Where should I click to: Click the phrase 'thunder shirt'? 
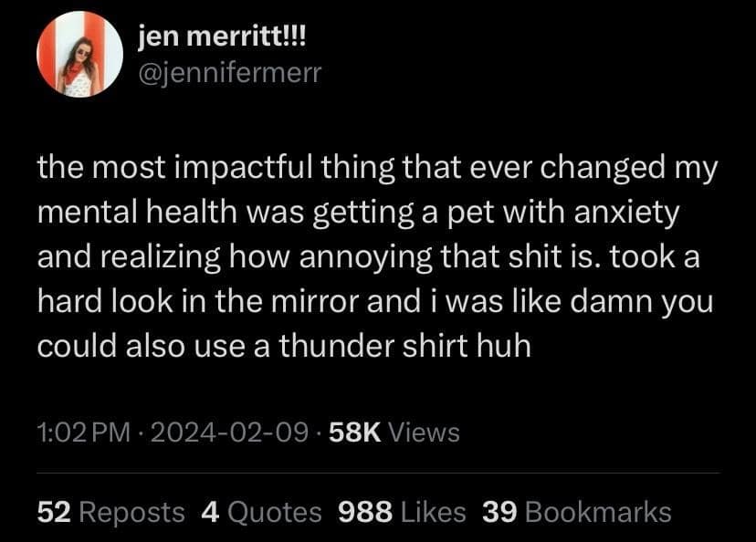[x=384, y=345]
